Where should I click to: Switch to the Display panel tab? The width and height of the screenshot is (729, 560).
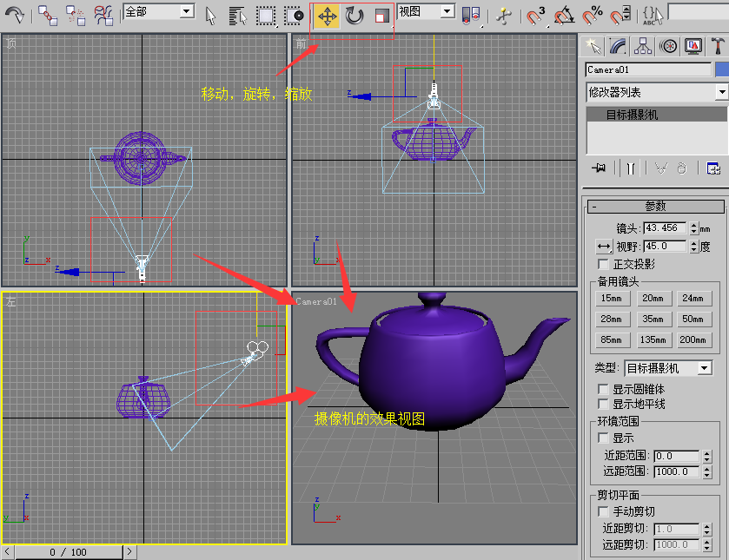[693, 46]
